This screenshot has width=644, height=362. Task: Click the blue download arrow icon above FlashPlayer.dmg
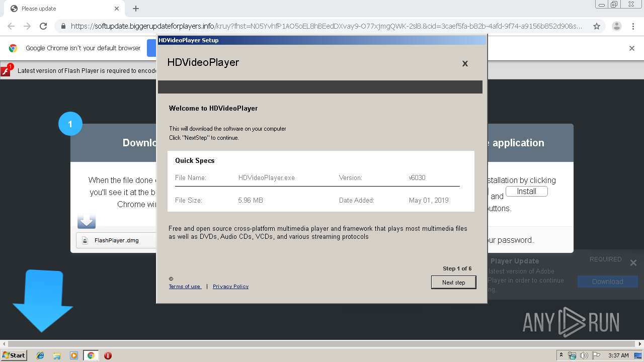pyautogui.click(x=87, y=221)
